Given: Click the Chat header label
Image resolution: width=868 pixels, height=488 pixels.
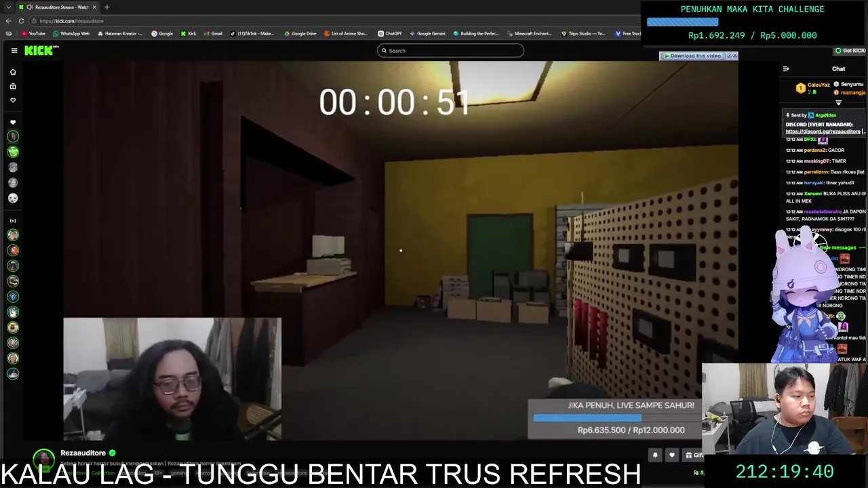Looking at the screenshot, I should 838,68.
